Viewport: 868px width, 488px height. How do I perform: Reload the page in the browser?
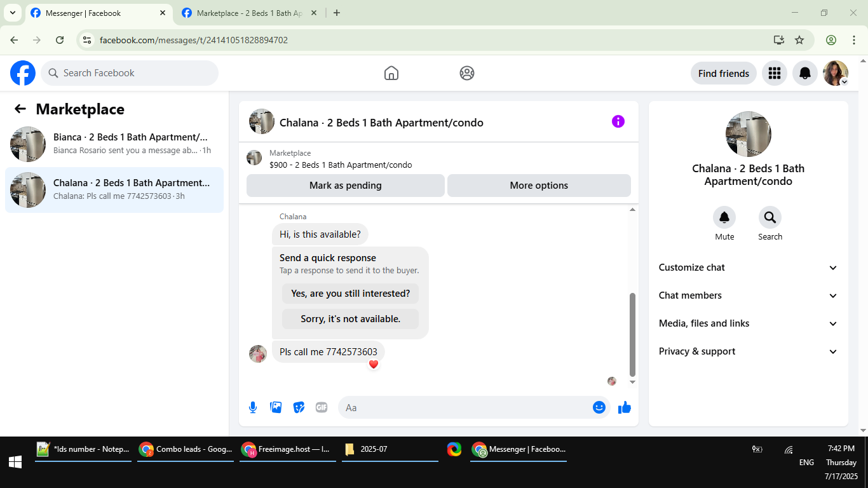(x=60, y=40)
